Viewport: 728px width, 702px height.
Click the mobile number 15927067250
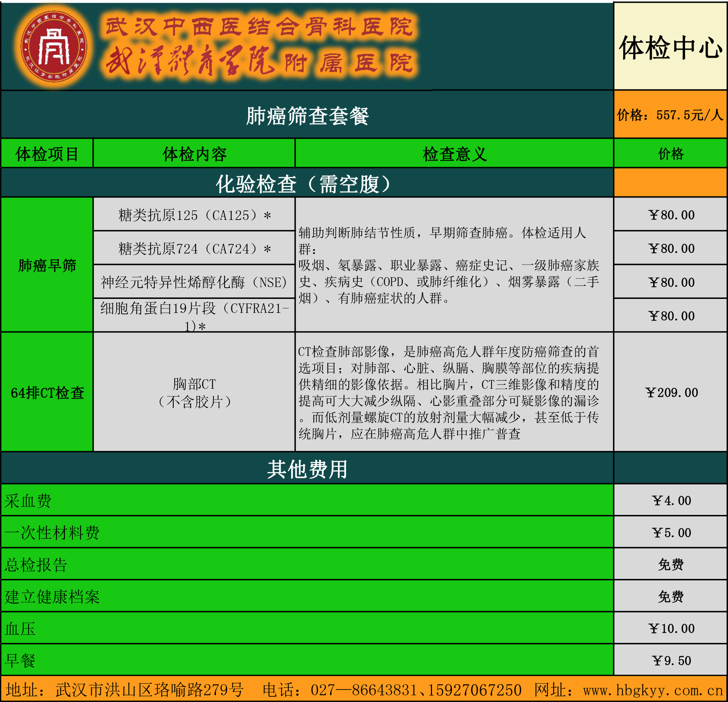[x=475, y=690]
